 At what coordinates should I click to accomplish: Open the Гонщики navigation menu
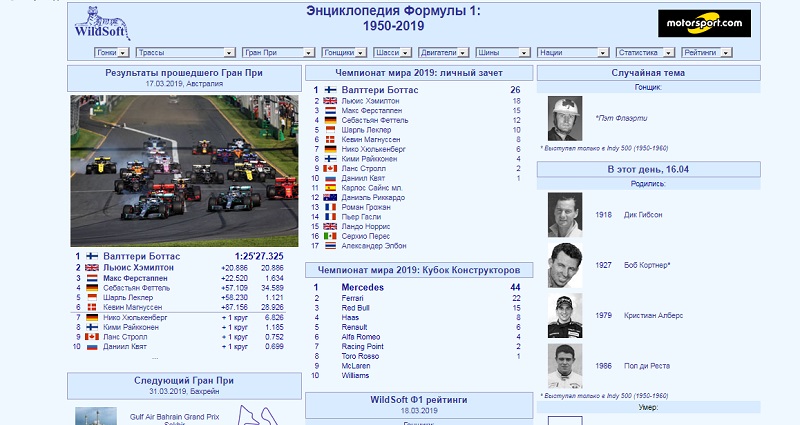click(x=345, y=53)
